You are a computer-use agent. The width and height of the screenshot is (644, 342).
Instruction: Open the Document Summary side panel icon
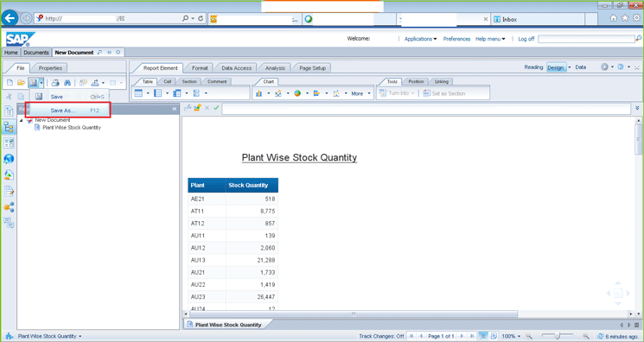(x=9, y=111)
